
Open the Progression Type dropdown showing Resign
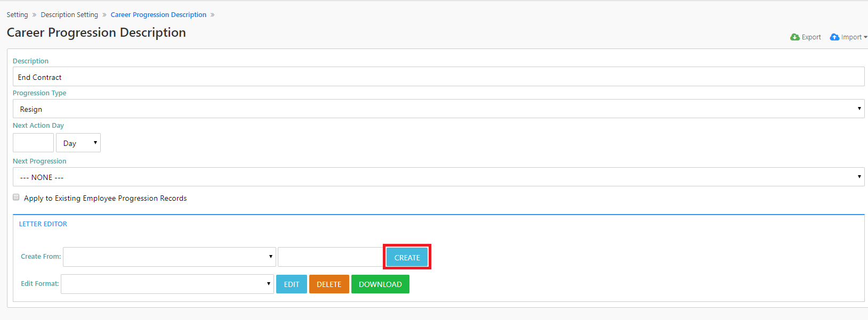click(x=438, y=109)
